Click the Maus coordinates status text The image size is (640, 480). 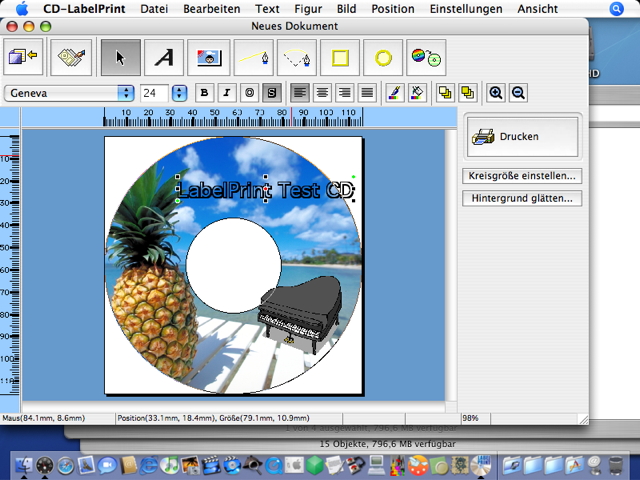pyautogui.click(x=44, y=418)
